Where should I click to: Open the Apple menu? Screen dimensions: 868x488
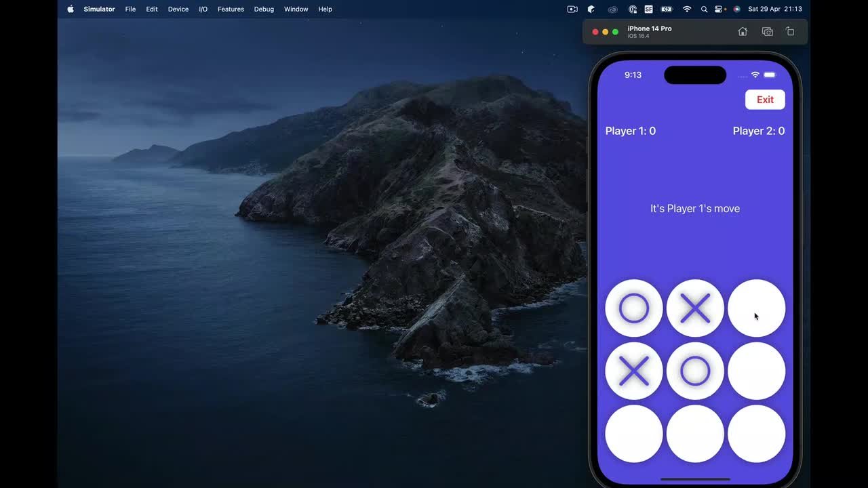point(71,9)
